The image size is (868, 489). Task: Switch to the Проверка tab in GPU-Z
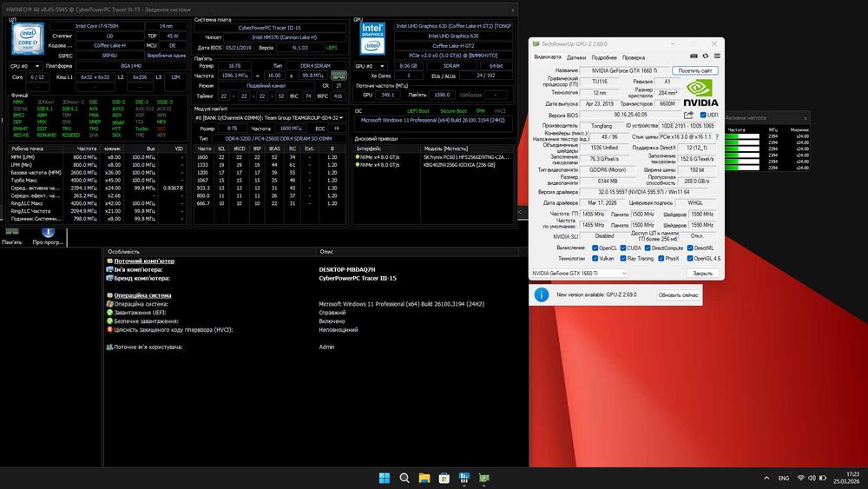pyautogui.click(x=634, y=57)
